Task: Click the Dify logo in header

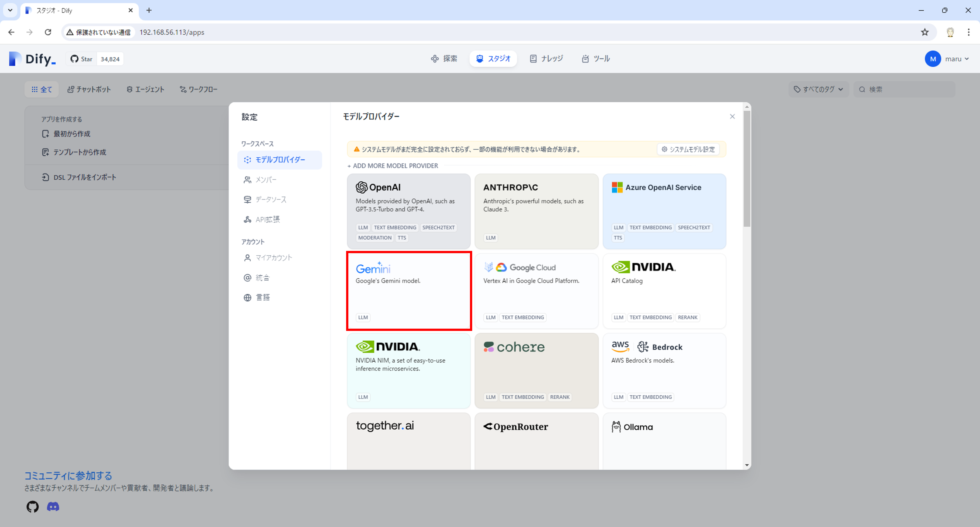Action: (32, 59)
